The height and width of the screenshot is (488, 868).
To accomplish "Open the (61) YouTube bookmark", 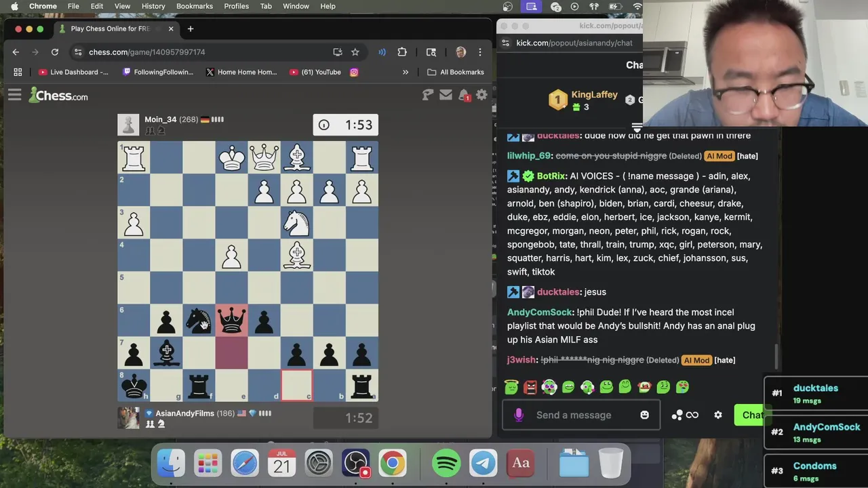I will 315,72.
